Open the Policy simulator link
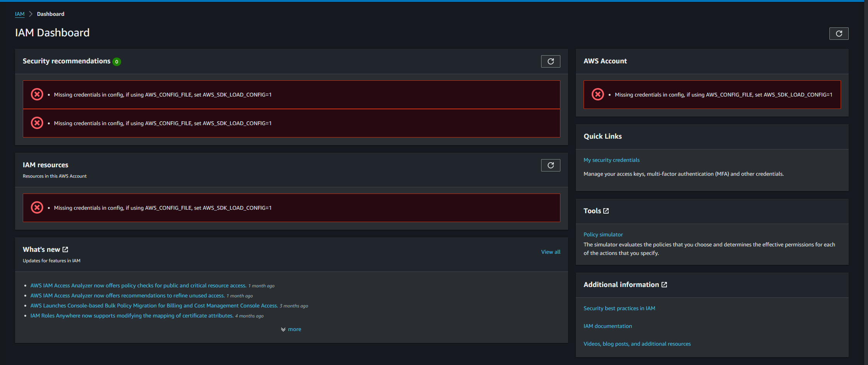 (x=603, y=234)
